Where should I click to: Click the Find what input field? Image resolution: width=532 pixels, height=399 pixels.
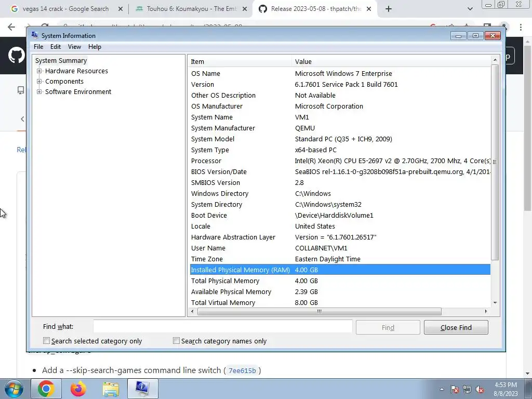[x=222, y=327]
